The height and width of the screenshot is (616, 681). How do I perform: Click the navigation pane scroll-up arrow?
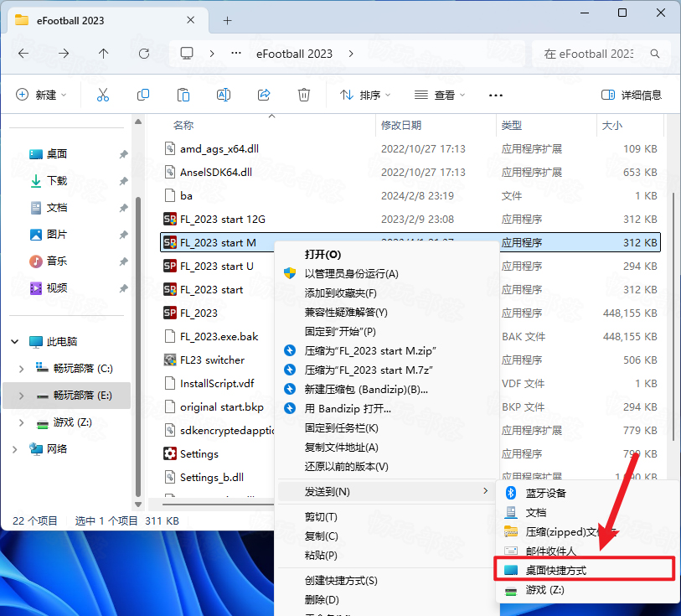138,122
